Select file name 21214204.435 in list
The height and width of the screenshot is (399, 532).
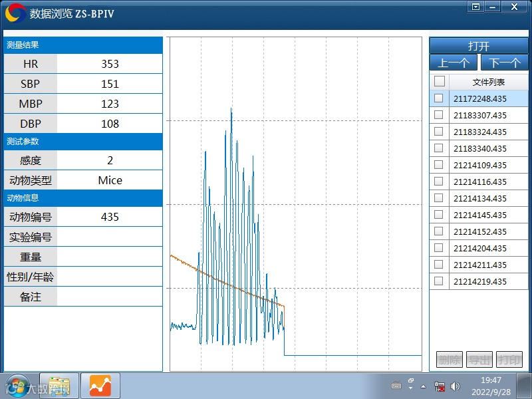tap(479, 248)
